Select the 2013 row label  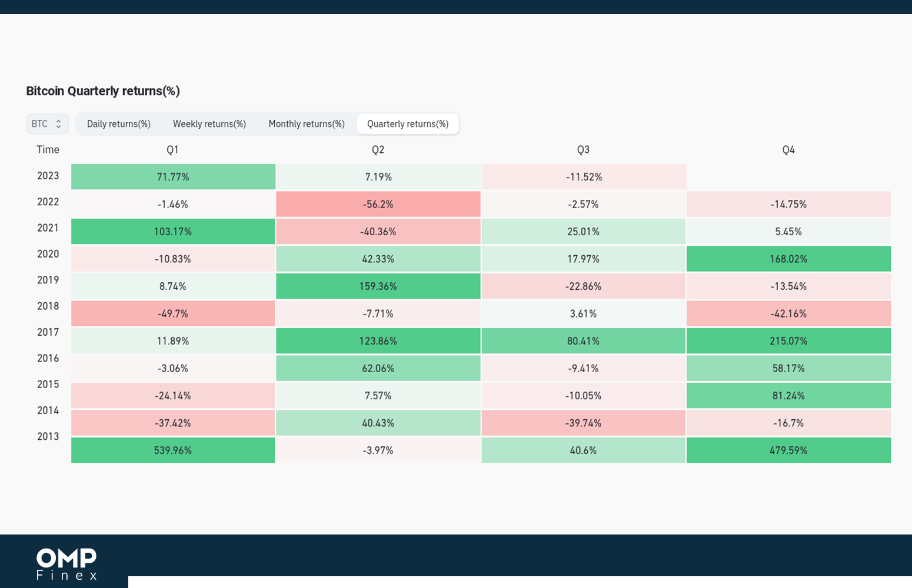[x=48, y=436]
